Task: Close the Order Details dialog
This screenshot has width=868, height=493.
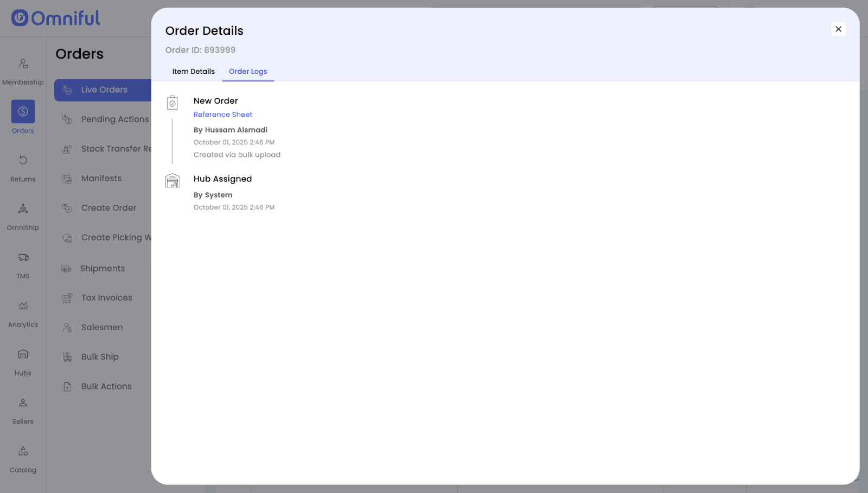Action: [x=838, y=29]
